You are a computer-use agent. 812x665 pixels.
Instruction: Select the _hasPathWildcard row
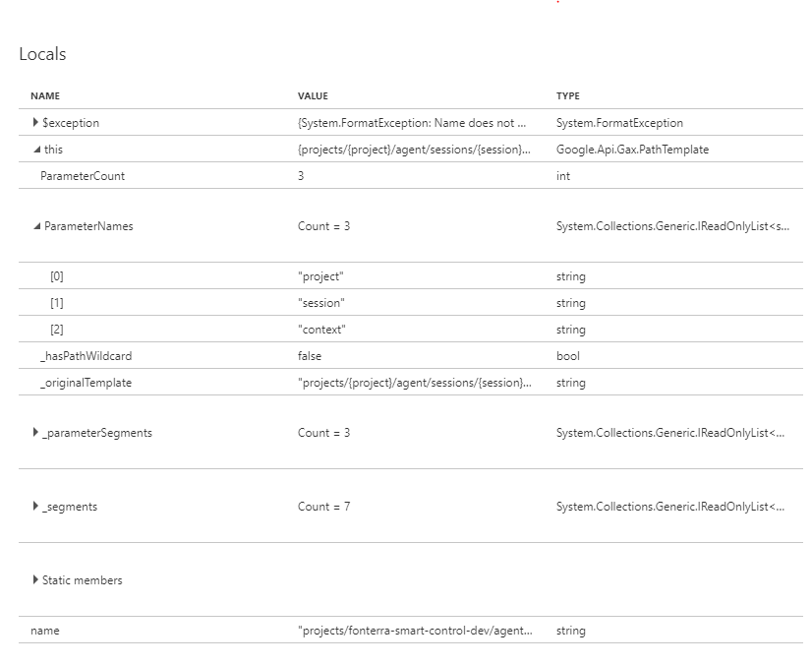411,355
